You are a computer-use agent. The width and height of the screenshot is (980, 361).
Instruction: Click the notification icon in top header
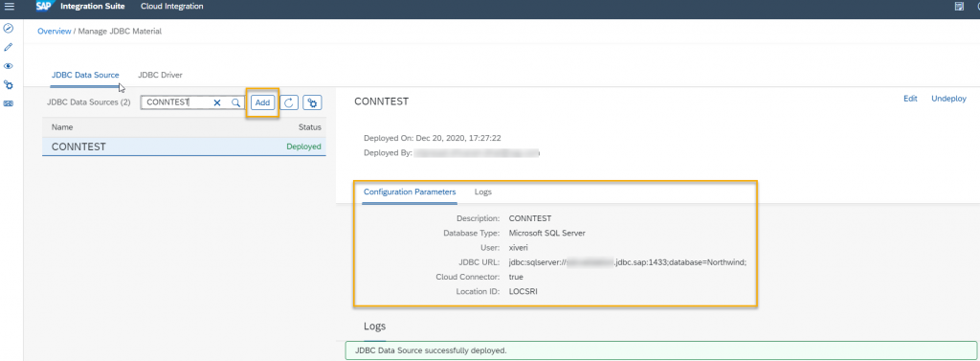[959, 7]
